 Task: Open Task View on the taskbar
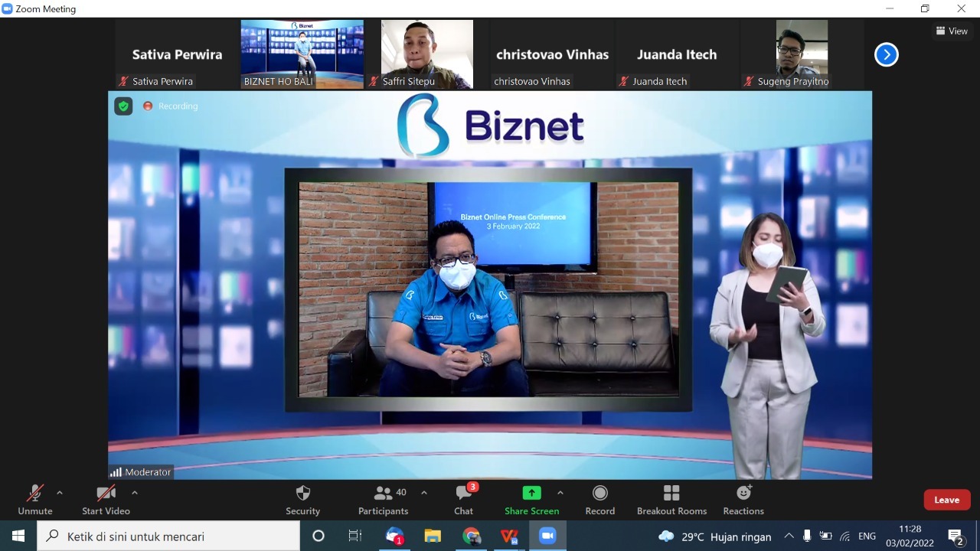click(355, 536)
